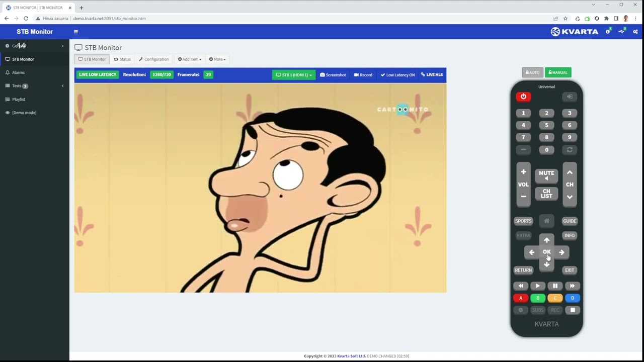Click the green B button on remote
This screenshot has width=644, height=362.
(x=538, y=298)
